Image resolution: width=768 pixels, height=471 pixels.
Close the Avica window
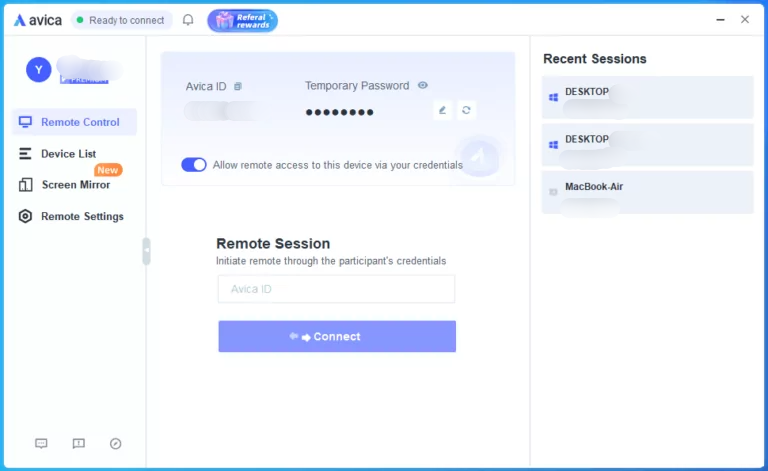click(x=745, y=19)
